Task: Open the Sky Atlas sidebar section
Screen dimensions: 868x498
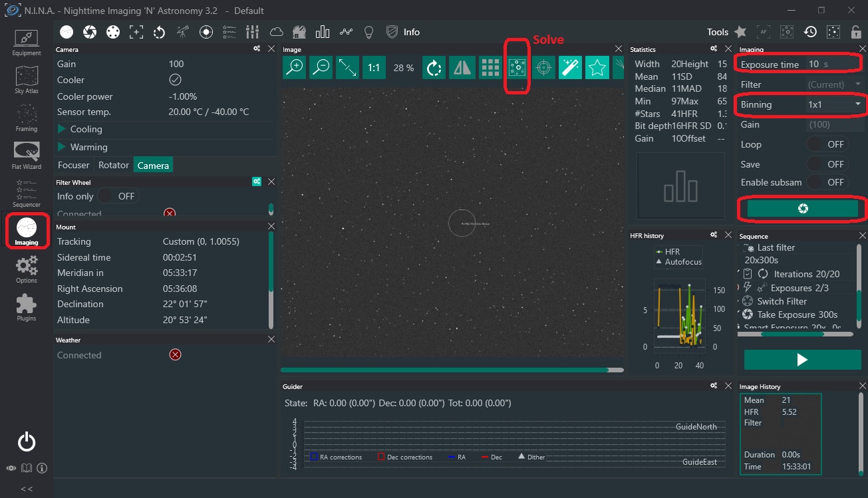Action: tap(27, 80)
